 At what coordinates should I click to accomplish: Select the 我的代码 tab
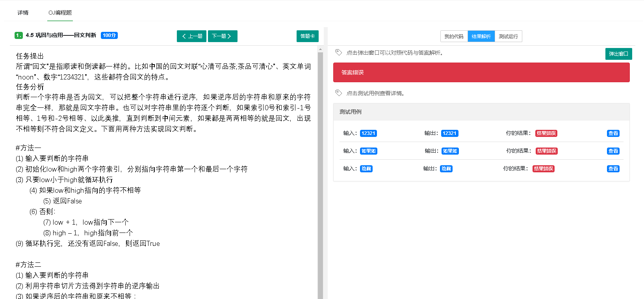(454, 36)
